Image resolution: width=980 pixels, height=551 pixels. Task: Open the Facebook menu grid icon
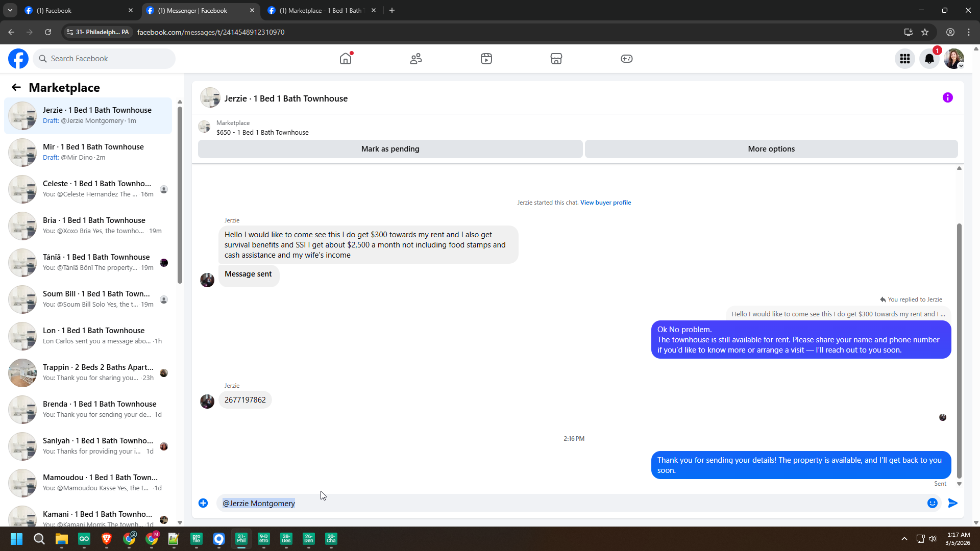point(905,59)
